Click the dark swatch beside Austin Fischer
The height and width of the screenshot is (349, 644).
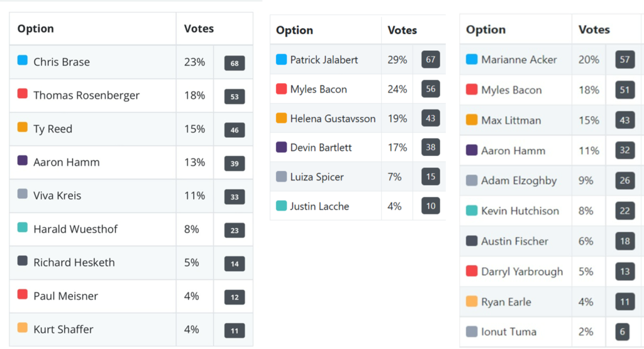point(472,241)
